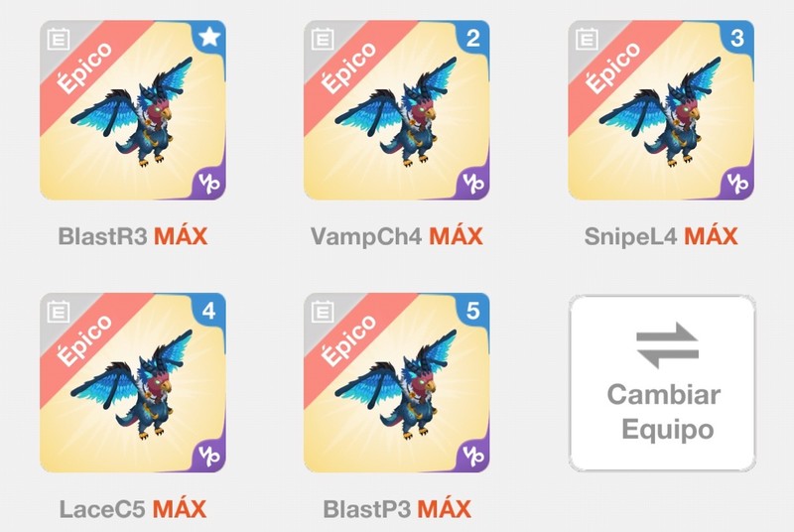Open the notes icon on SnipeL4 card
This screenshot has width=794, height=532.
pos(587,39)
